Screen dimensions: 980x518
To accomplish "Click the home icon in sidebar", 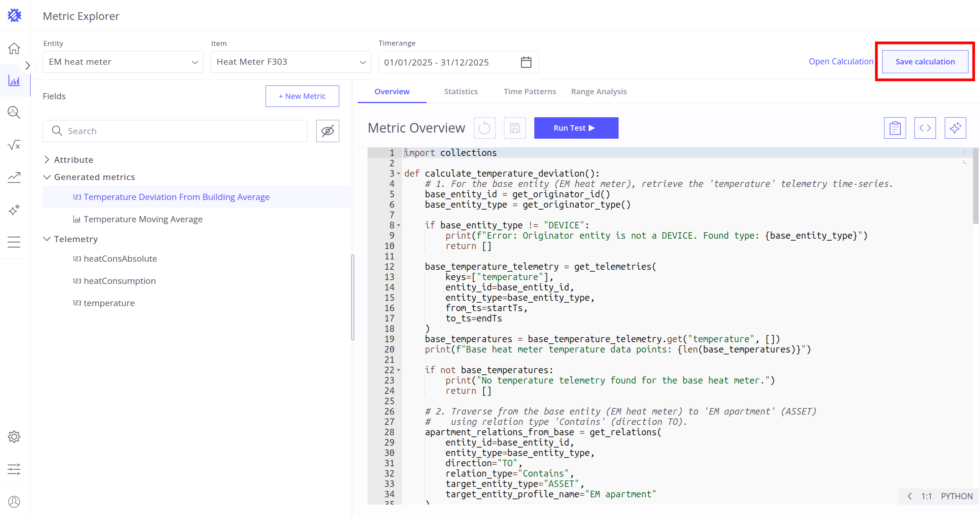I will [14, 49].
